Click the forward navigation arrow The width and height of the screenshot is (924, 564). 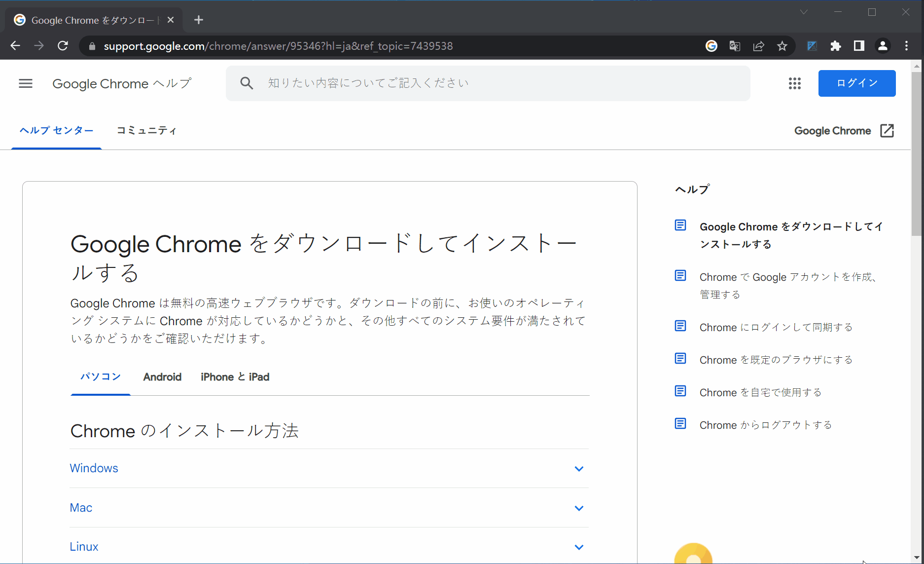click(39, 46)
